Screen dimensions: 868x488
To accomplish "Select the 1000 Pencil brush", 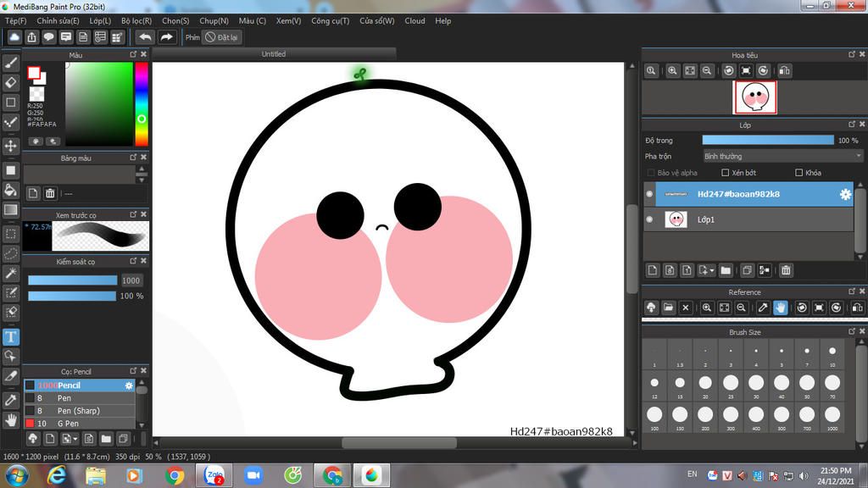I will pyautogui.click(x=80, y=385).
